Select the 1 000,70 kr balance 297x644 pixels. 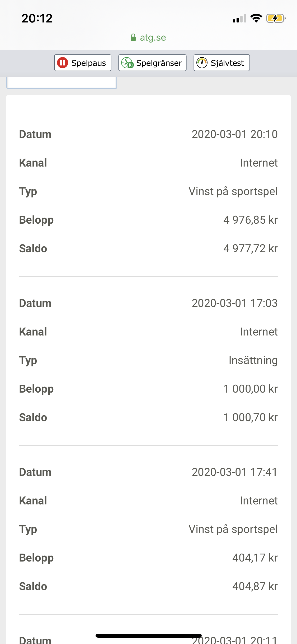coord(250,417)
